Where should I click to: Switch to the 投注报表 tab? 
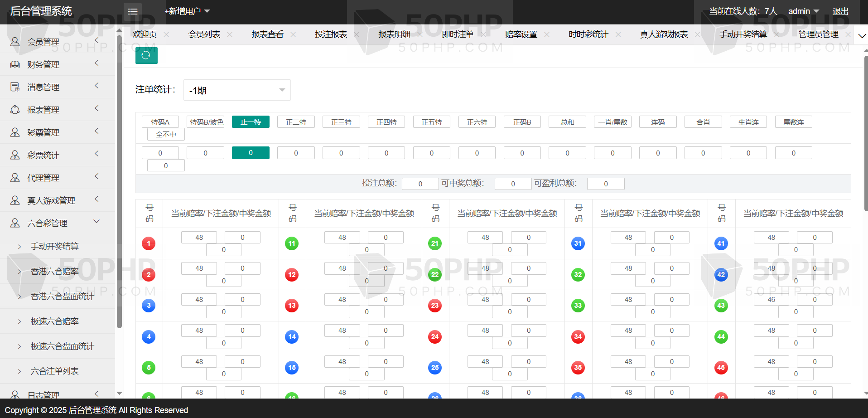(331, 34)
